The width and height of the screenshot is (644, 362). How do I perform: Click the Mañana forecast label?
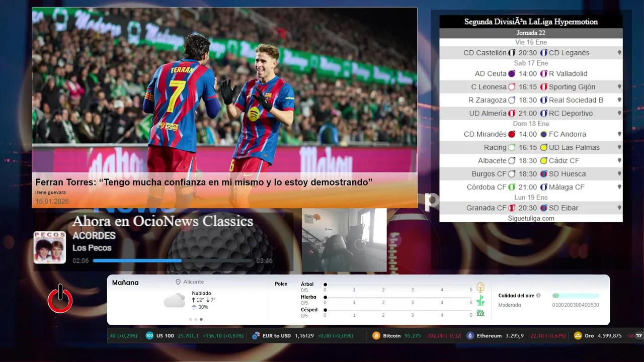125,283
